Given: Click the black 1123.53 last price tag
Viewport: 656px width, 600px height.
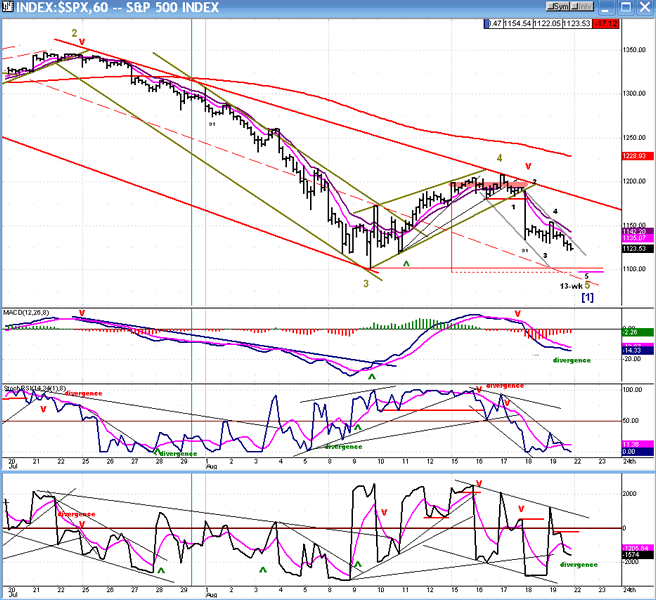Looking at the screenshot, I should (x=635, y=248).
